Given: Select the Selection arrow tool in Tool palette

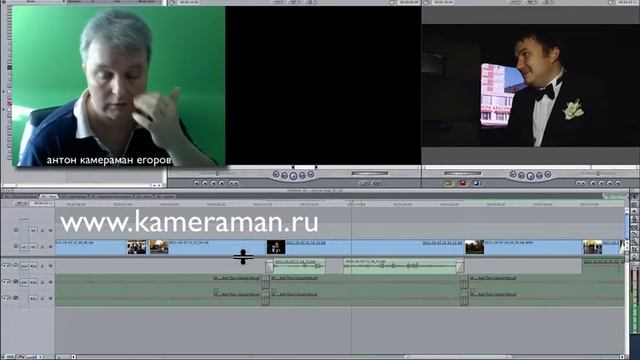Looking at the screenshot, I should [x=635, y=197].
